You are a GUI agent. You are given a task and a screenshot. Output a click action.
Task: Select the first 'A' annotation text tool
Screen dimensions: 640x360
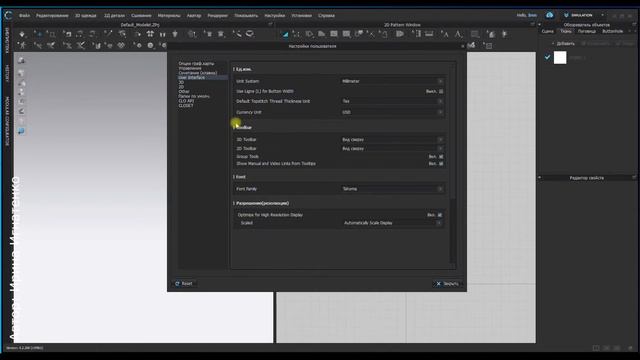click(445, 34)
